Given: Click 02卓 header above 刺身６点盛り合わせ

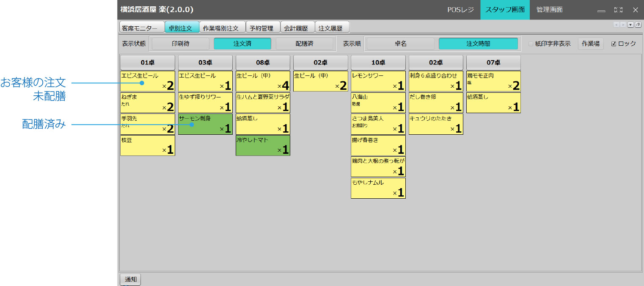Looking at the screenshot, I should pyautogui.click(x=436, y=62).
